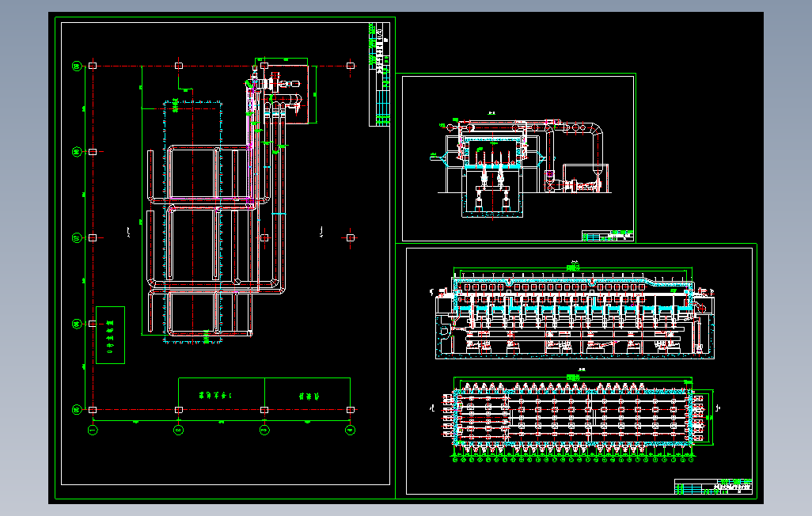Pick grid axis bubble 3 below floor plan
This screenshot has width=812, height=516.
[264, 430]
